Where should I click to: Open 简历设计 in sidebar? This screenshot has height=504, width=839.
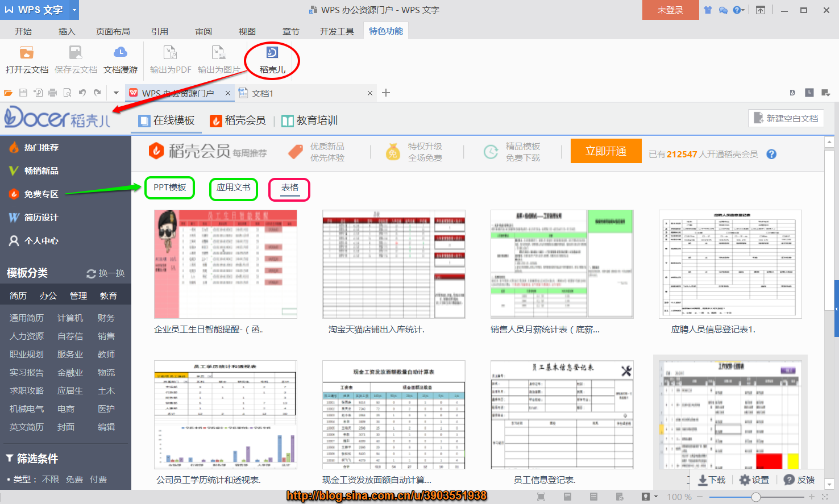(x=34, y=217)
